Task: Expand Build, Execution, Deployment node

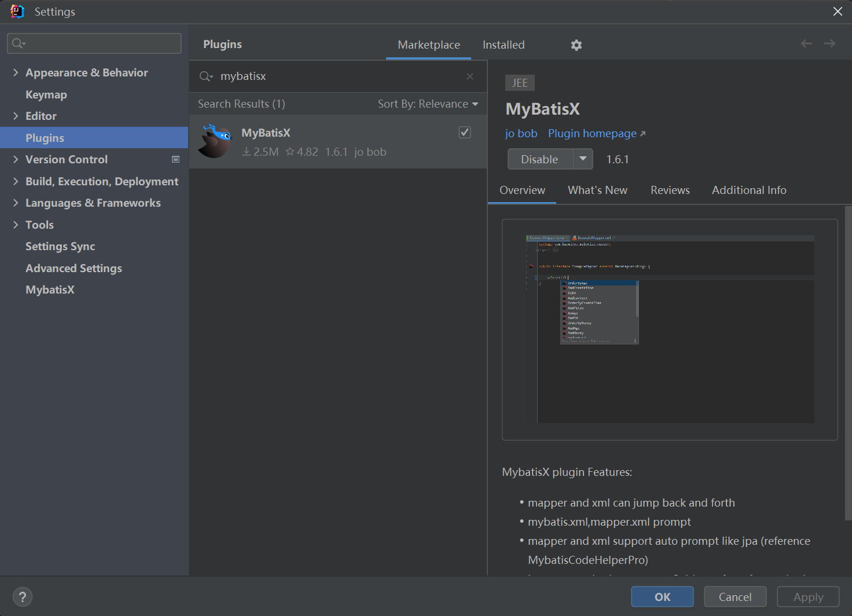Action: tap(16, 181)
